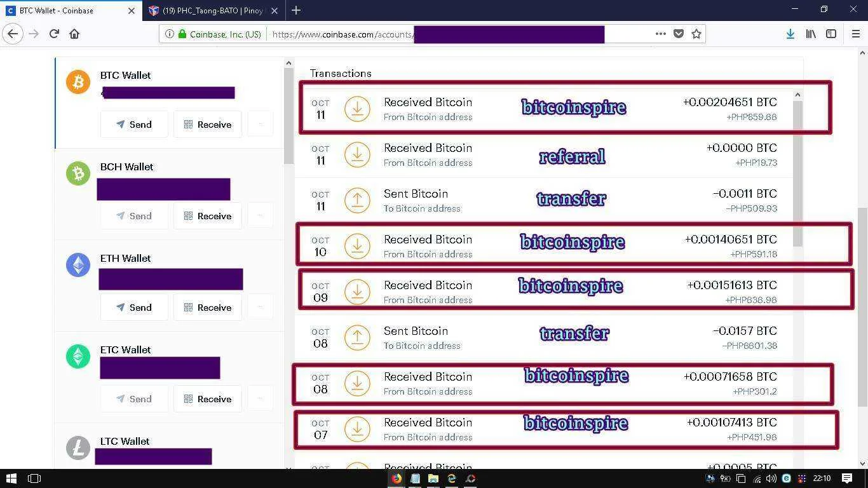
Task: Receive into the BCH Wallet
Action: click(208, 216)
